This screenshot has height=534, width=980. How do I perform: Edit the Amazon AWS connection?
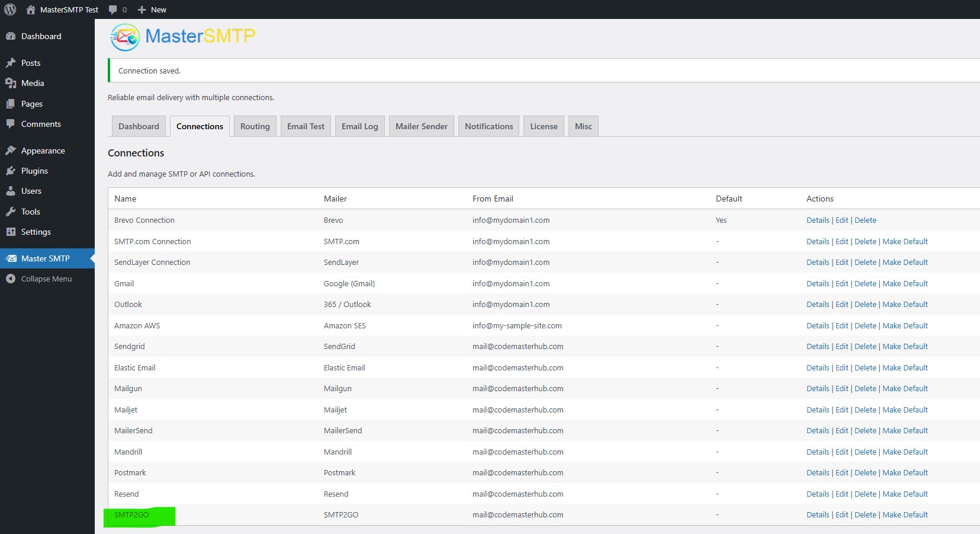(x=841, y=325)
